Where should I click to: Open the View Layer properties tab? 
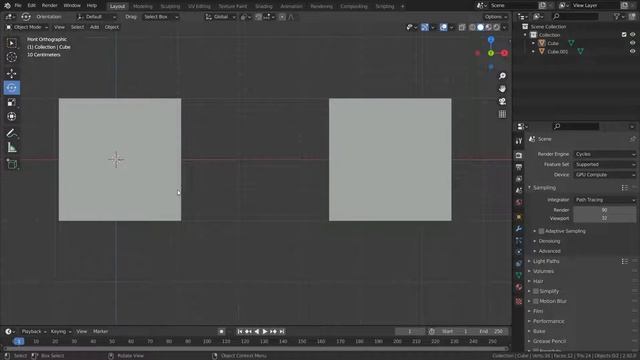tap(519, 179)
